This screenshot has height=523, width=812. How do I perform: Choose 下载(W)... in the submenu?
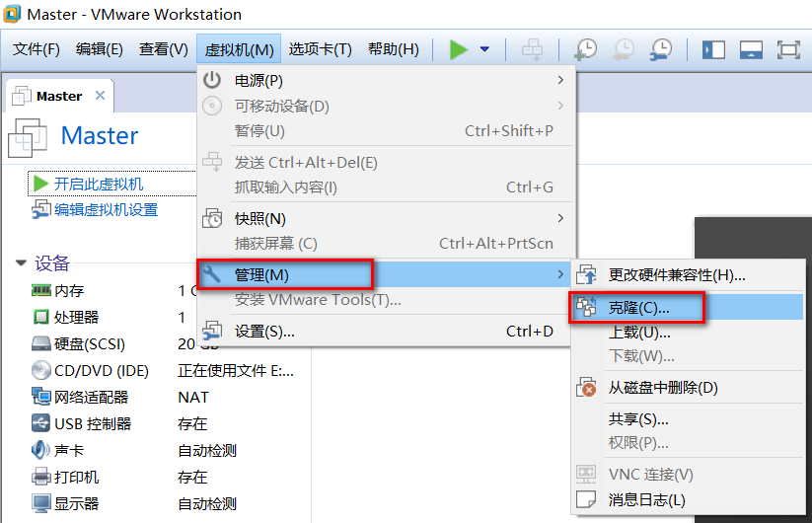click(x=689, y=356)
